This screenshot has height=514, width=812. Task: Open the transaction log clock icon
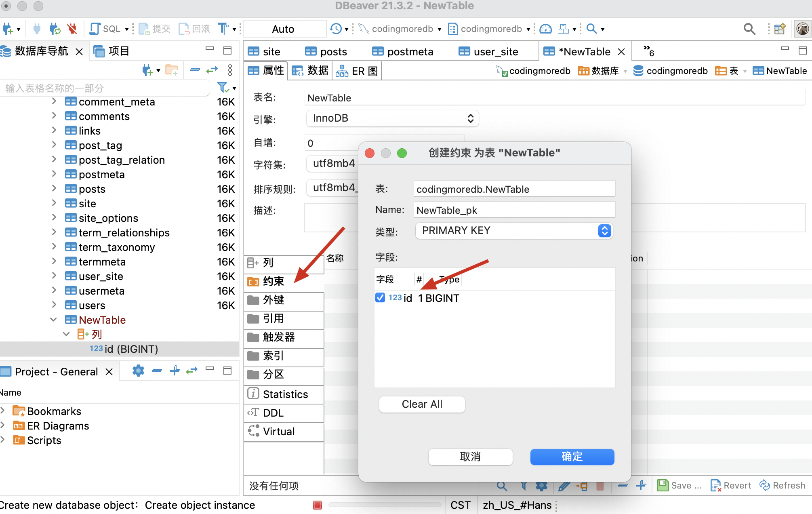point(335,29)
